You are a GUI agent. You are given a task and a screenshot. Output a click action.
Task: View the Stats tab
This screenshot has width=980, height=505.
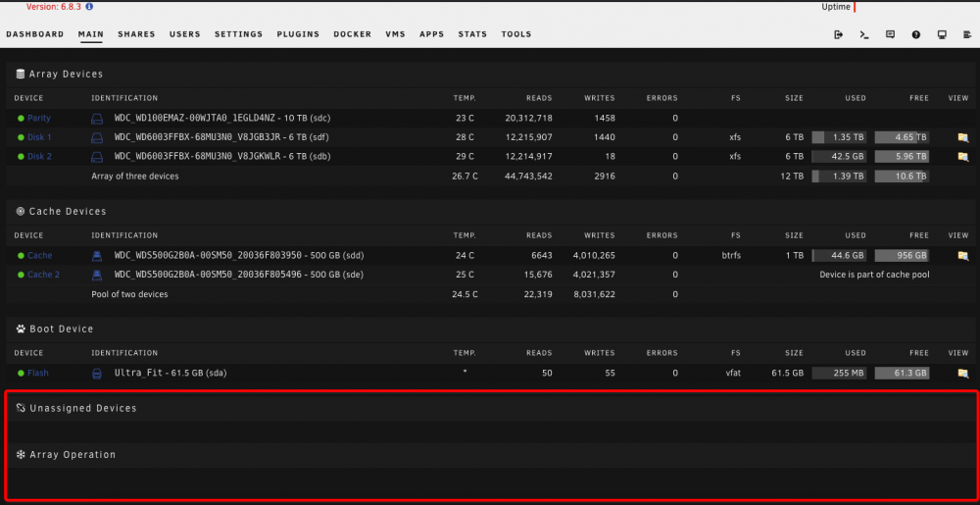(472, 34)
